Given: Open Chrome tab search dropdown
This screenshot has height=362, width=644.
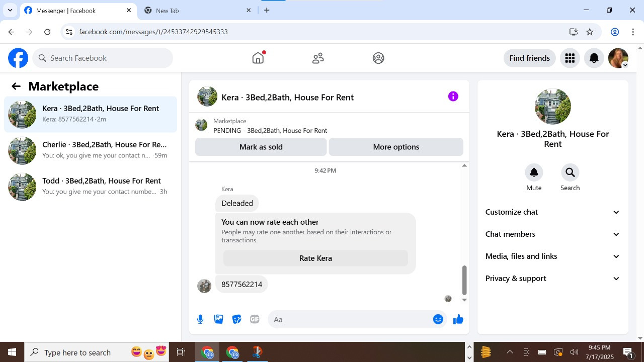Looking at the screenshot, I should pos(10,10).
